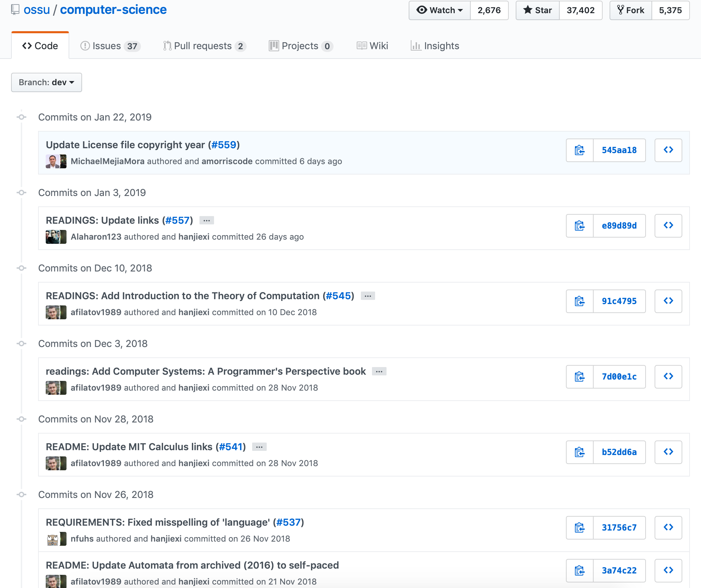
Task: Expand description of MIT Calculus links commit
Action: [x=259, y=447]
